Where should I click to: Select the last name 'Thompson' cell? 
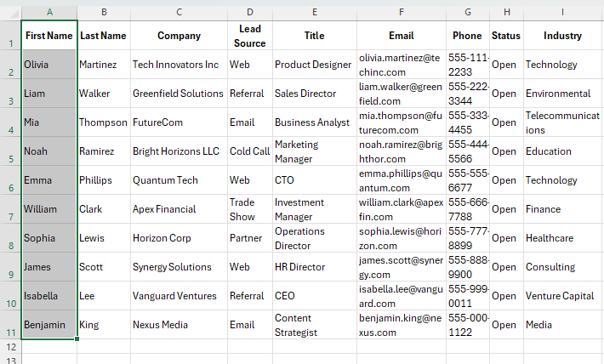click(103, 122)
